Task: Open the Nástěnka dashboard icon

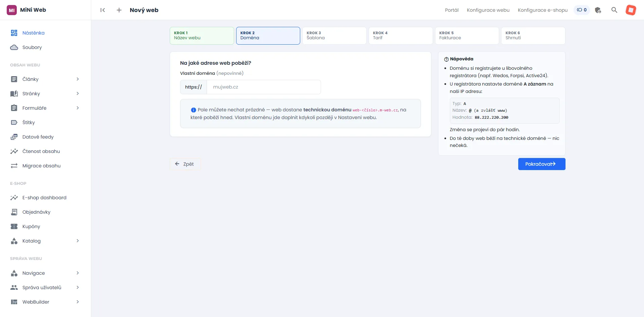Action: point(14,33)
